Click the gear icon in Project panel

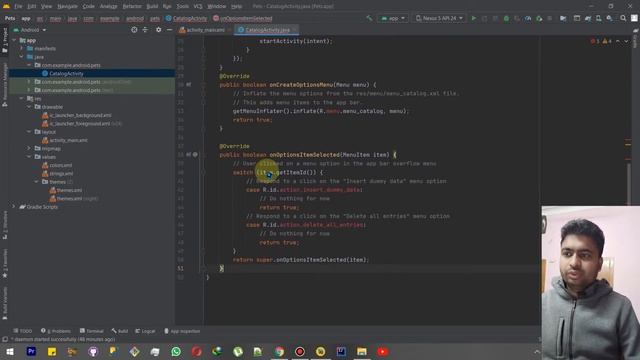click(158, 30)
